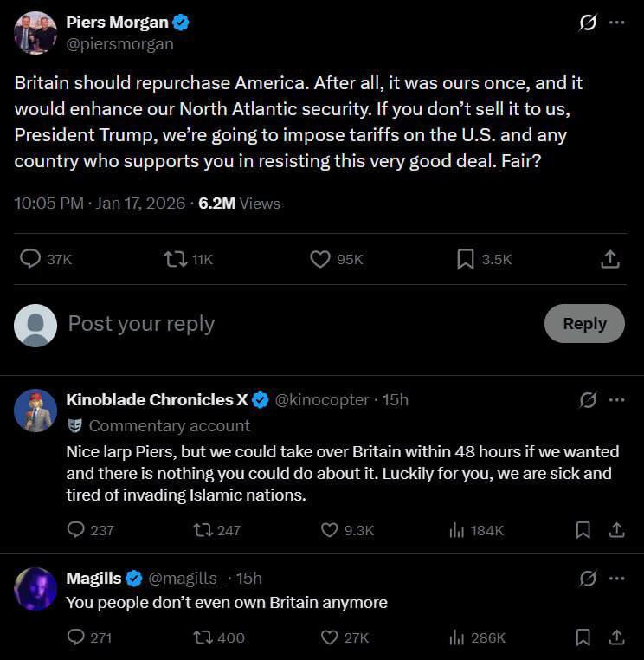Open more options on the Magills reply

(616, 578)
